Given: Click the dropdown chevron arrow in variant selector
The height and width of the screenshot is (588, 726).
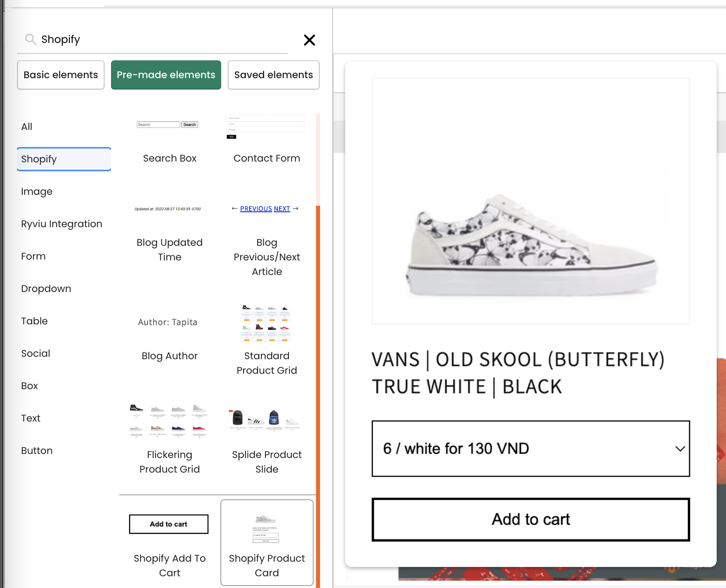Looking at the screenshot, I should click(680, 449).
